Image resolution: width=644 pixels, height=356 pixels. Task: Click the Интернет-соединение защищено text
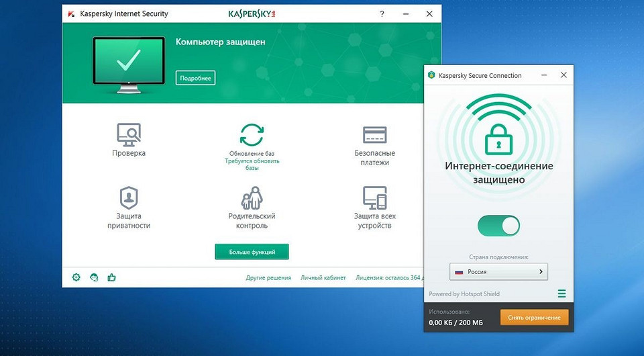pos(498,173)
